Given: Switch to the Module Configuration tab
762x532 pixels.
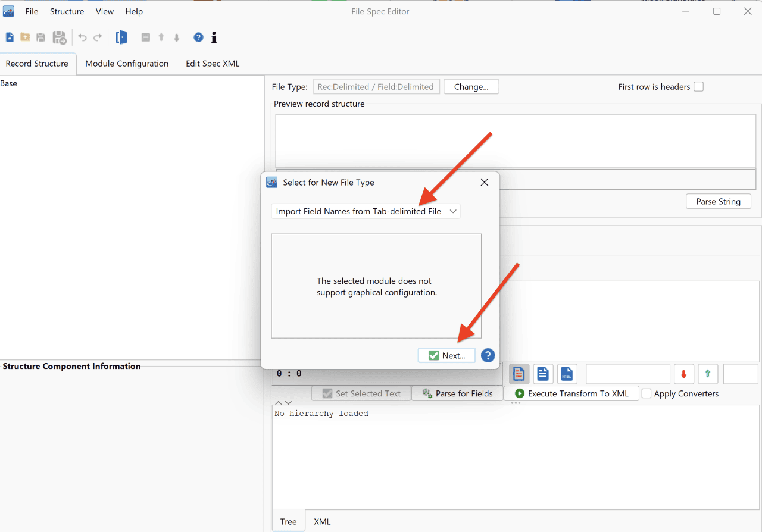Looking at the screenshot, I should click(127, 64).
